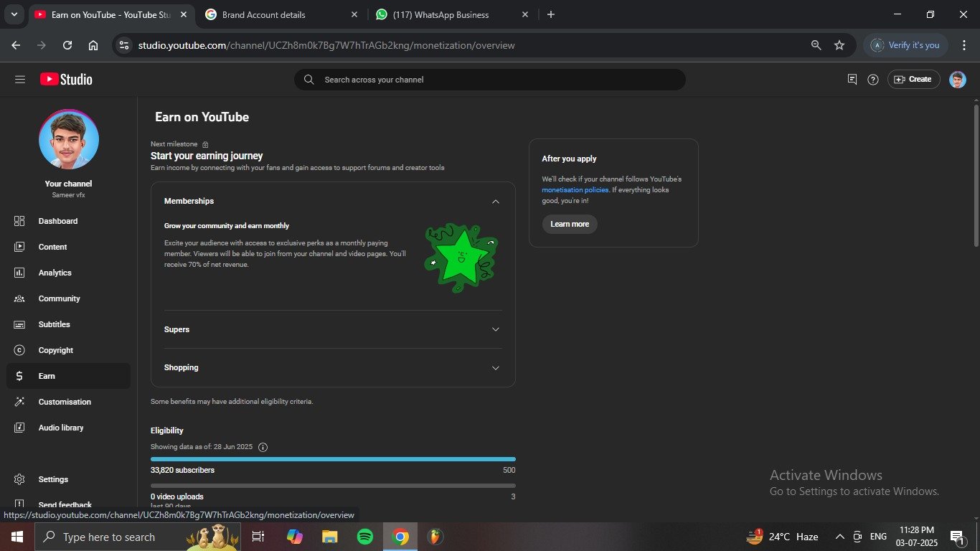This screenshot has width=980, height=551.
Task: Click the Create button
Action: coord(914,80)
